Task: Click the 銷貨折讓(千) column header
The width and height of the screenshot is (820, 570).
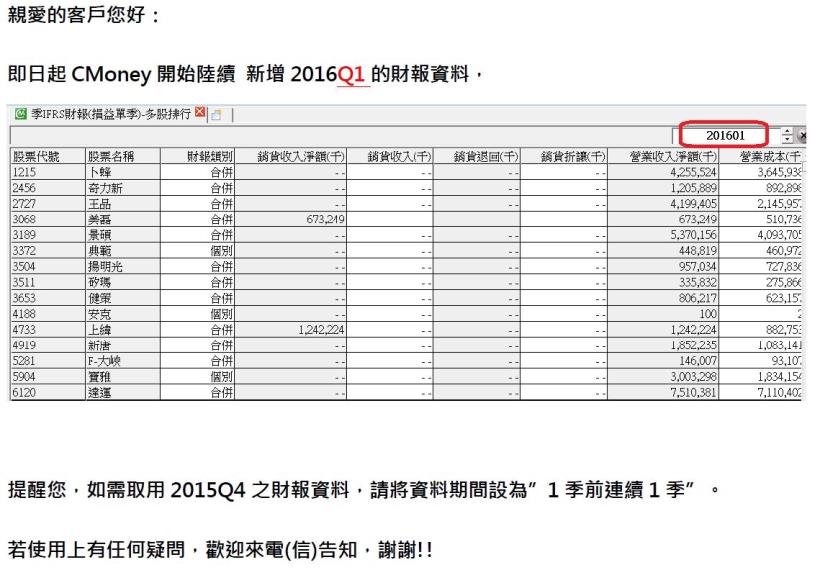Action: (564, 156)
